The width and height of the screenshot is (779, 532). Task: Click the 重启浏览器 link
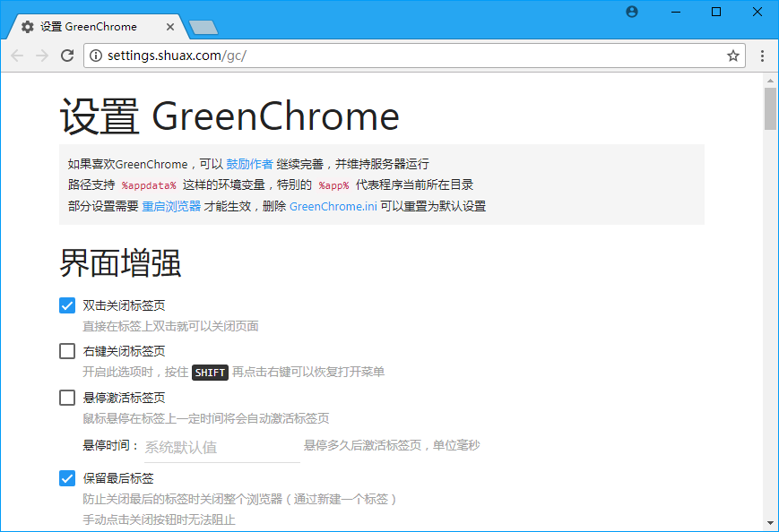tap(171, 206)
